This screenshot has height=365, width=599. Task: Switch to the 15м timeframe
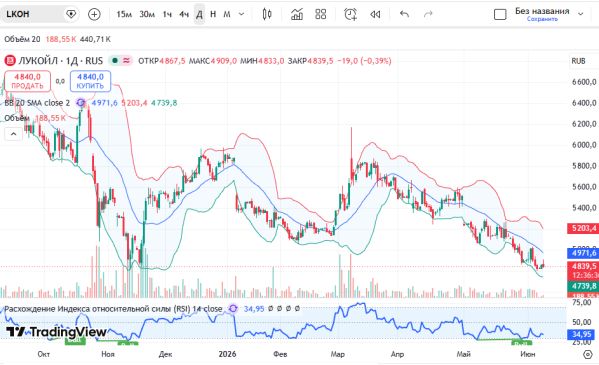tap(124, 14)
